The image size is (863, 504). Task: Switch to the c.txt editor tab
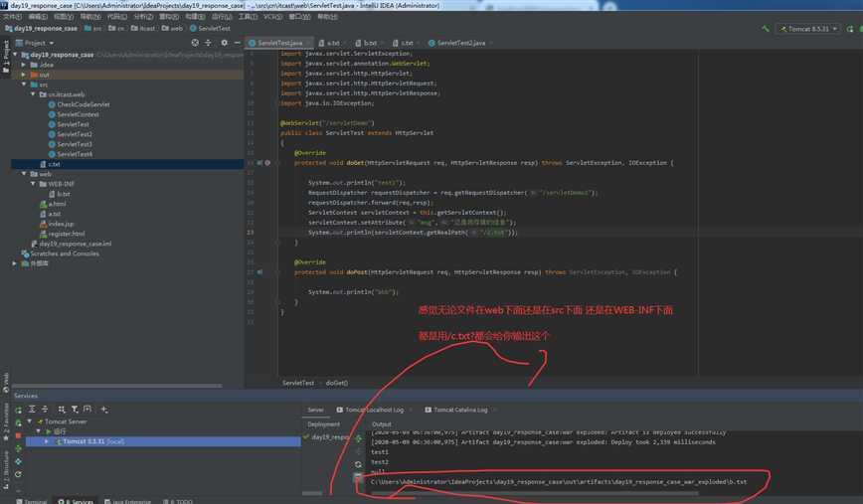(406, 43)
